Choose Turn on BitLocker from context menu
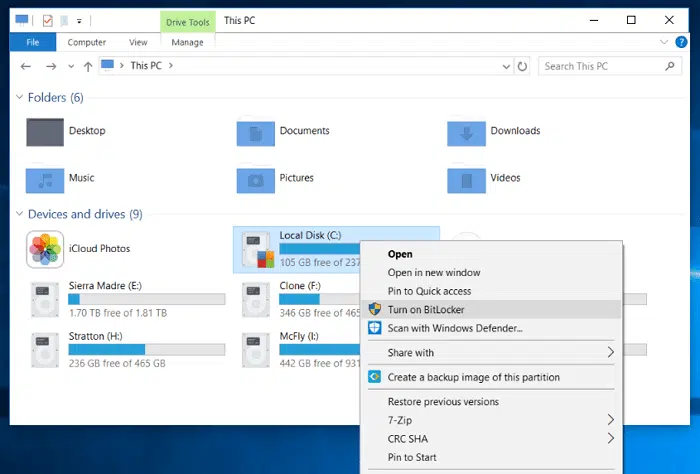This screenshot has height=474, width=700. point(425,310)
